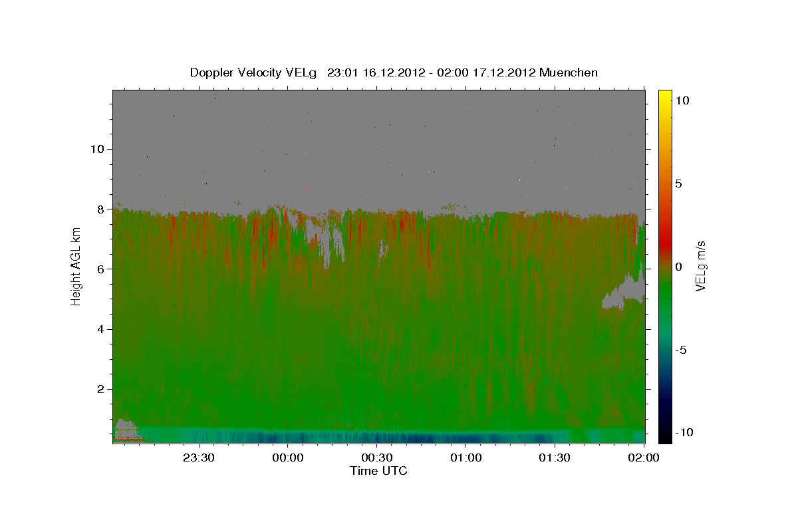The image size is (798, 532).
Task: Click the 'Height AGL km' axis label
Action: click(x=76, y=266)
